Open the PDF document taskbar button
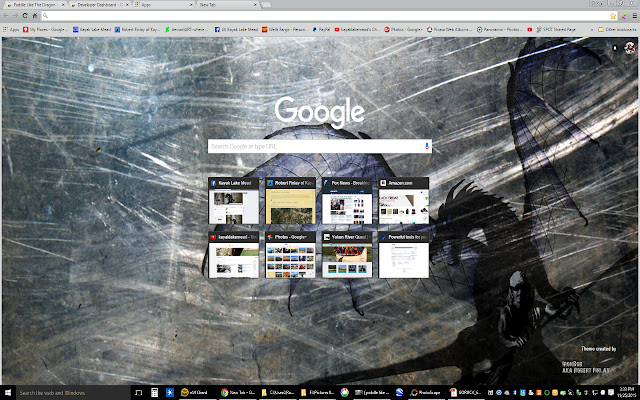The width and height of the screenshot is (640, 400). pyautogui.click(x=465, y=393)
